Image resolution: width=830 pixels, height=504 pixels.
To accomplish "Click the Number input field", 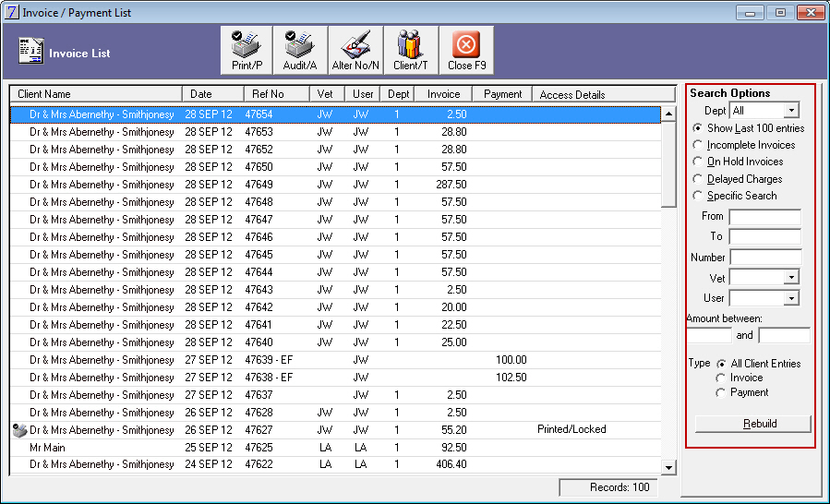I will click(765, 258).
